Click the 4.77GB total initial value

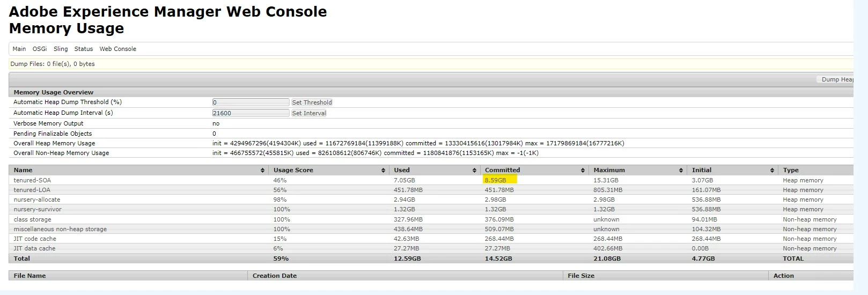pos(703,259)
